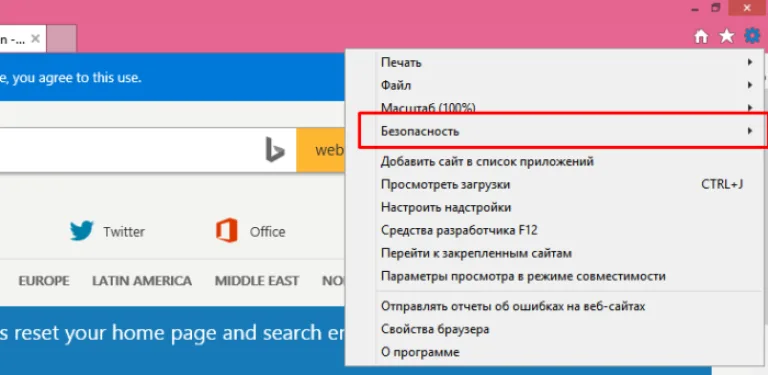768x375 pixels.
Task: Expand the Безопасность submenu arrow
Action: [750, 131]
